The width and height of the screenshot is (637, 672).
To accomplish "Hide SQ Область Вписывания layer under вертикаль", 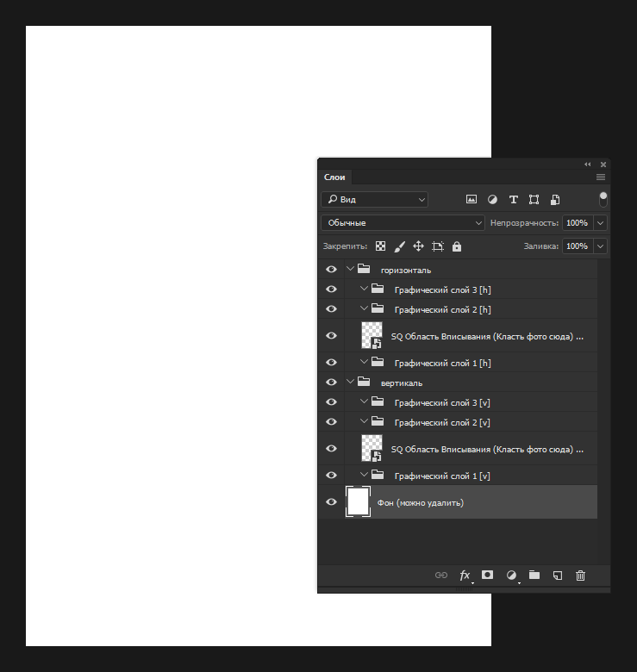I will [x=331, y=448].
